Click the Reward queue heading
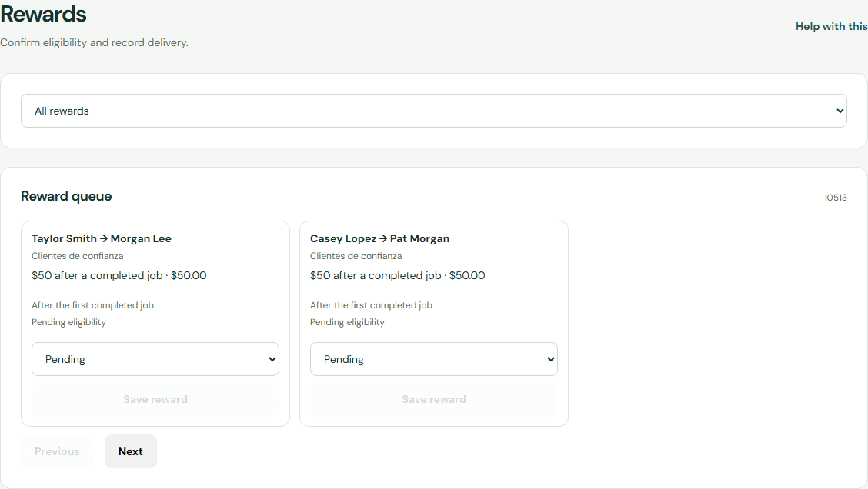This screenshot has width=868, height=489. pyautogui.click(x=66, y=196)
